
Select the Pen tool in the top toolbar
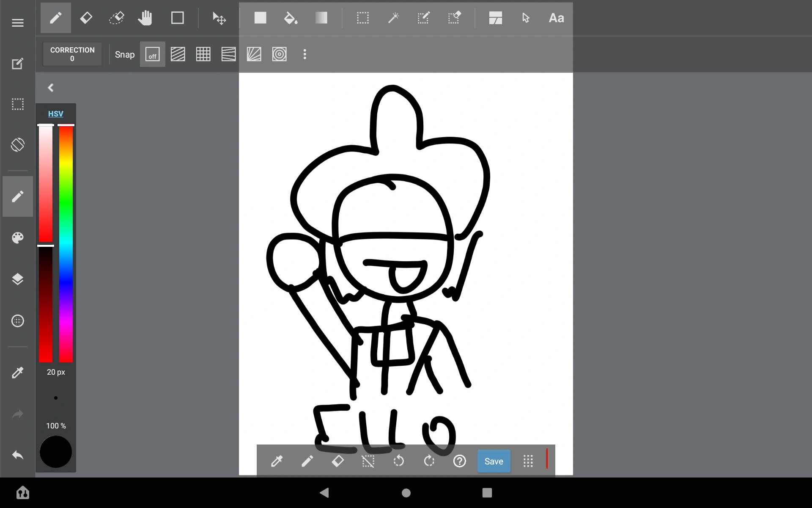55,18
